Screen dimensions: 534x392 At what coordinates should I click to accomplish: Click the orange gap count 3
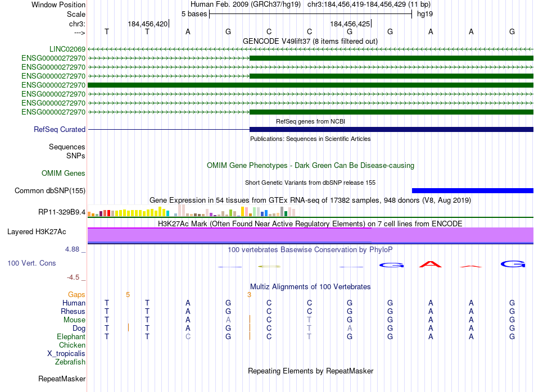(x=249, y=295)
